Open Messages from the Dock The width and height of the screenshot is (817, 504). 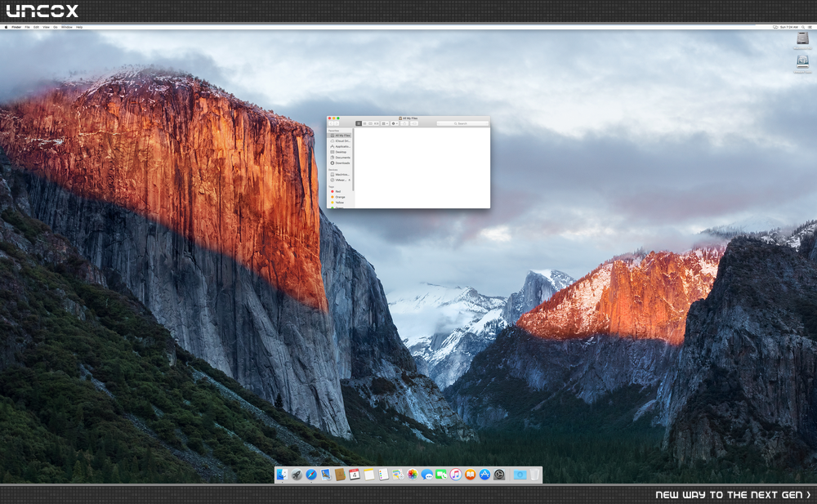(x=426, y=475)
